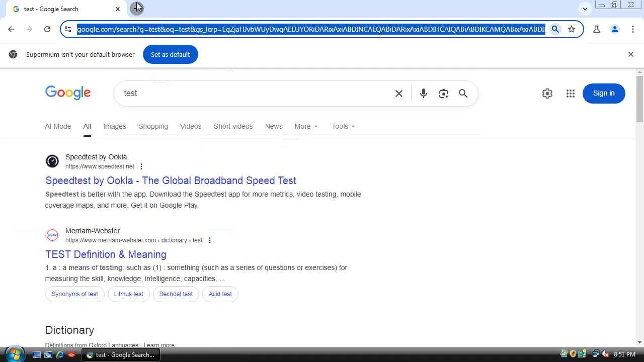The image size is (644, 362).
Task: Select the All results tab
Action: click(x=87, y=126)
